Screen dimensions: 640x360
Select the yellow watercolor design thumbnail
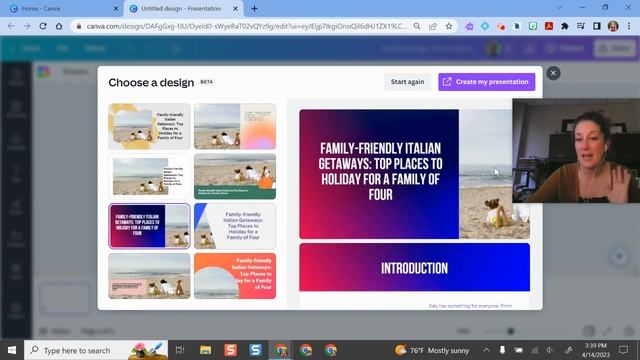coord(149,126)
